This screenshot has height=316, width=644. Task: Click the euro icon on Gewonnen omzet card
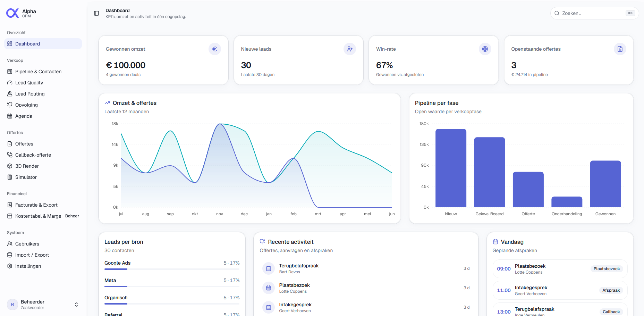pos(215,49)
